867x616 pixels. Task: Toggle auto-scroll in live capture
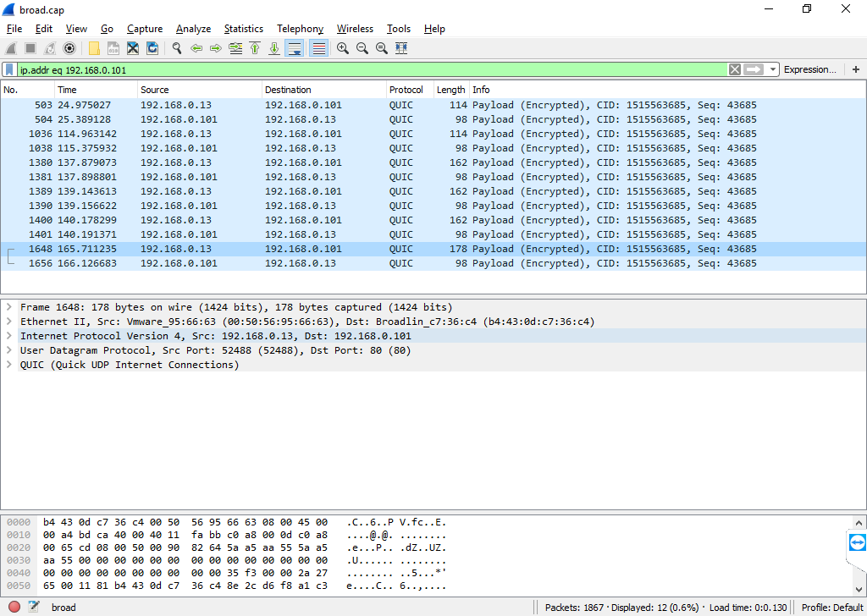pos(294,48)
